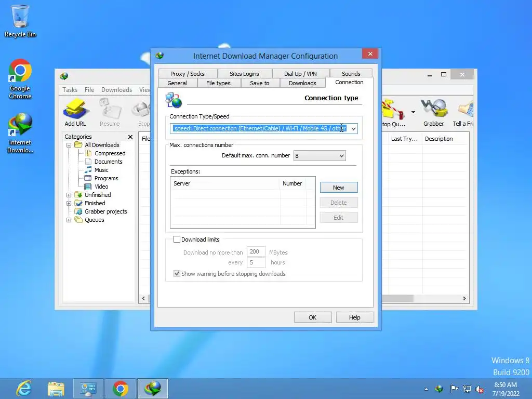This screenshot has width=532, height=399.
Task: Click the Stop Queue toolbar icon
Action: pyautogui.click(x=394, y=112)
